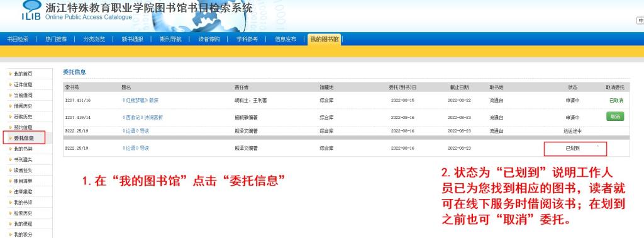Open the 《西游记》诗词赏析 title link
Image resolution: width=644 pixels, height=238 pixels.
tap(143, 118)
